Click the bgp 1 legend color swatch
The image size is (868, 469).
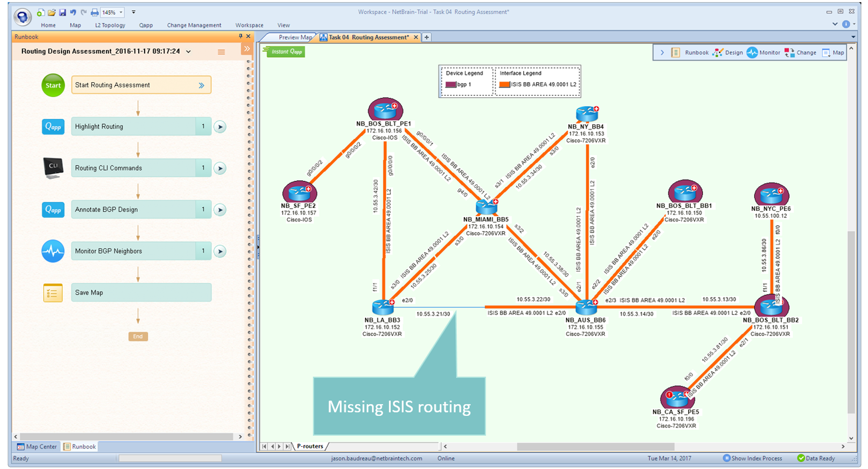coord(451,84)
